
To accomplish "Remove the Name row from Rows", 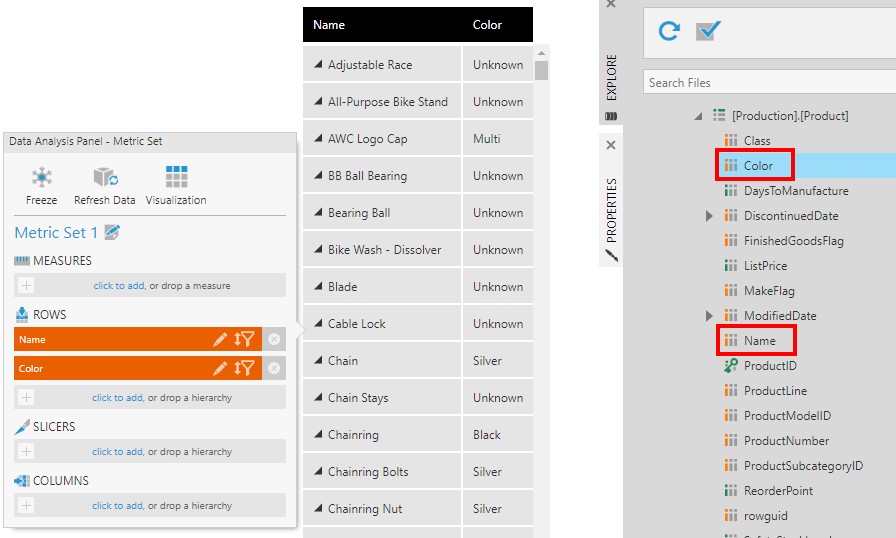I will point(275,340).
